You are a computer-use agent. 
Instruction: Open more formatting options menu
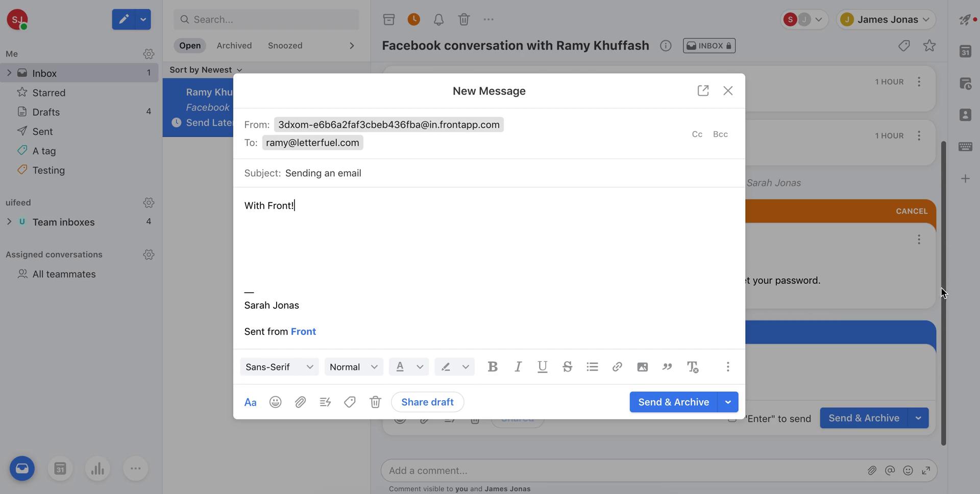(x=728, y=367)
